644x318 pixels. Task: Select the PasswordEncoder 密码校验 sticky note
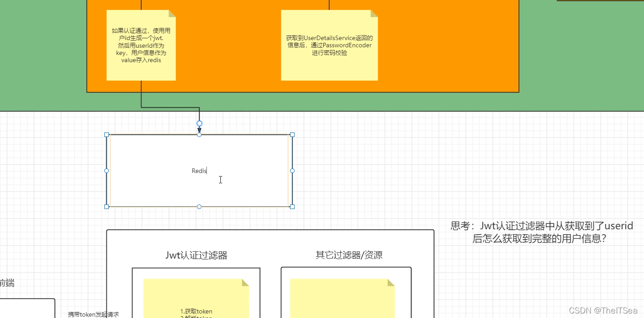pyautogui.click(x=329, y=45)
